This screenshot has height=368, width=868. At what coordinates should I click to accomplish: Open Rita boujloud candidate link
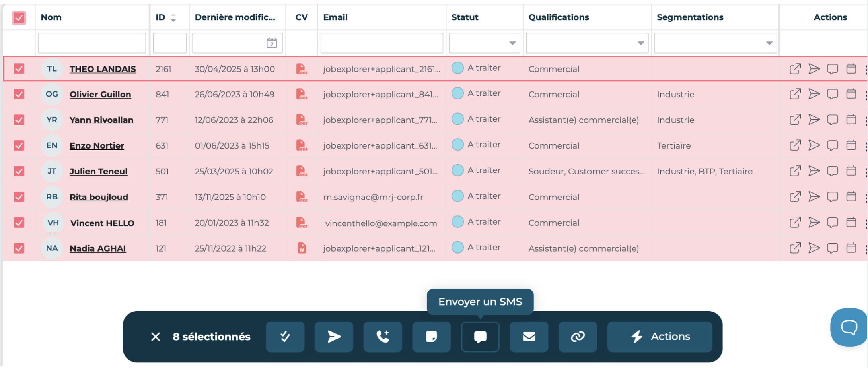coord(99,197)
